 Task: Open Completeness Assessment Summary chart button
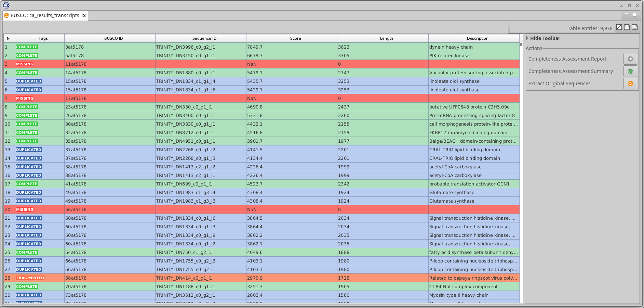pos(630,71)
